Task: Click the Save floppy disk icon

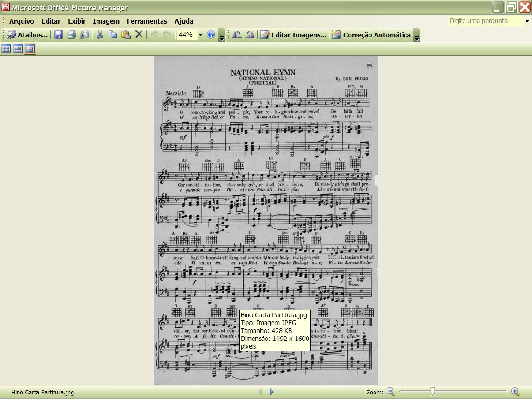Action: 59,35
